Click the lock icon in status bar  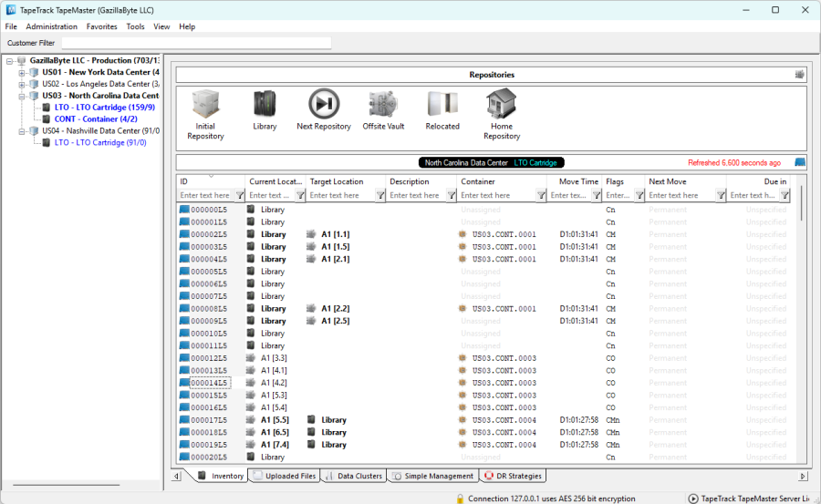coord(460,499)
